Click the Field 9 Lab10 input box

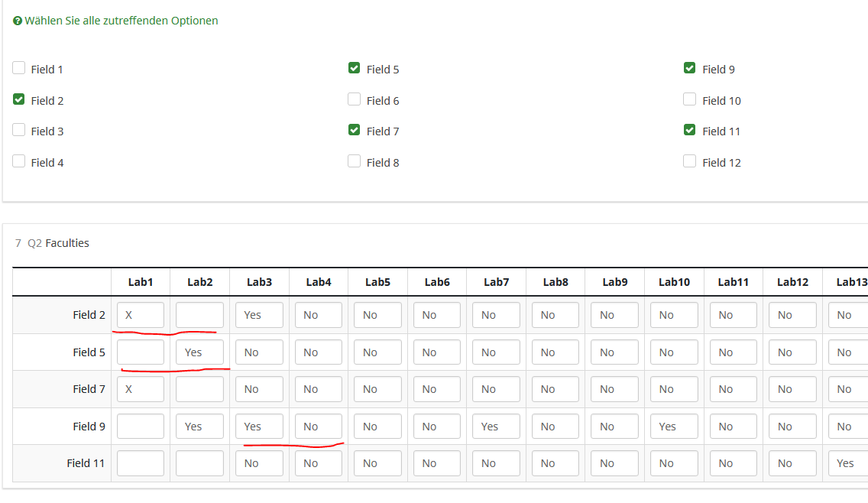click(x=674, y=427)
